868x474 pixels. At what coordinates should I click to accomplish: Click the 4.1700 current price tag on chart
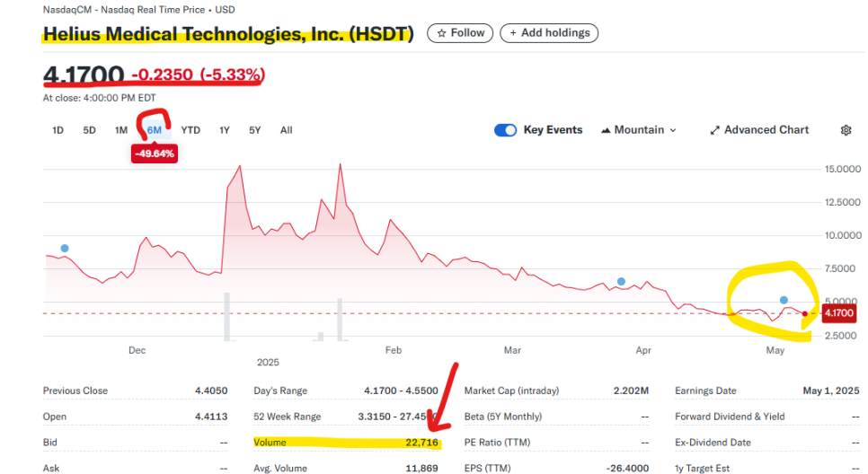(838, 313)
